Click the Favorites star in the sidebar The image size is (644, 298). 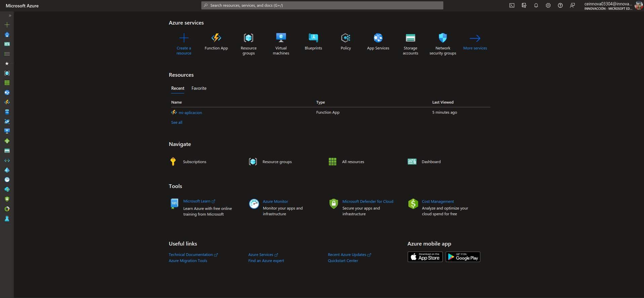[7, 63]
